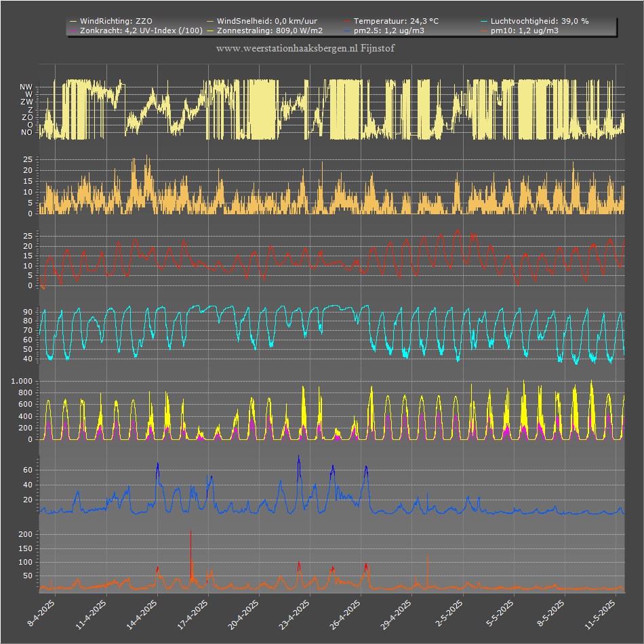This screenshot has width=644, height=644.
Task: Click the pm2.5: 1,2 ug/m3 legend entry
Action: coord(384,31)
